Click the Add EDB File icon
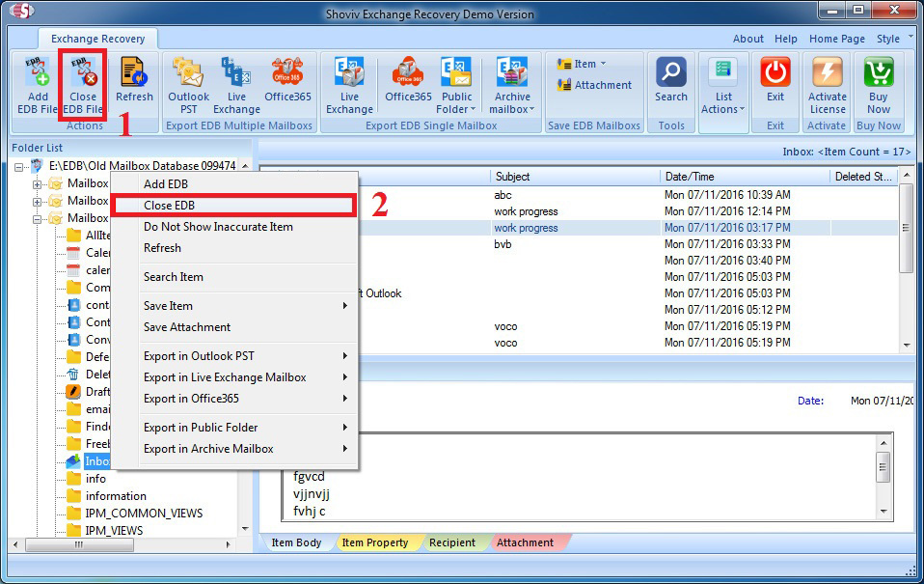The image size is (924, 584). pos(38,83)
